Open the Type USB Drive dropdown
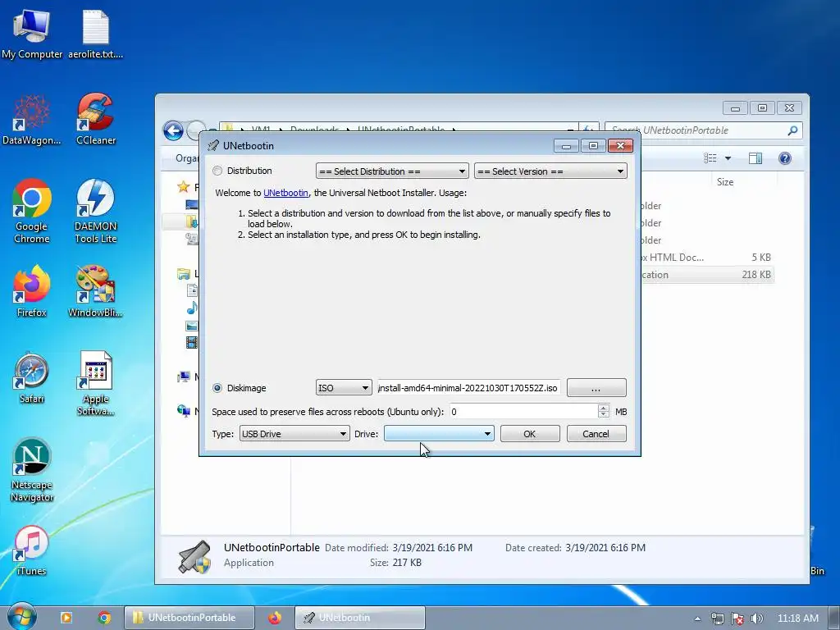Image resolution: width=840 pixels, height=630 pixels. coord(294,434)
